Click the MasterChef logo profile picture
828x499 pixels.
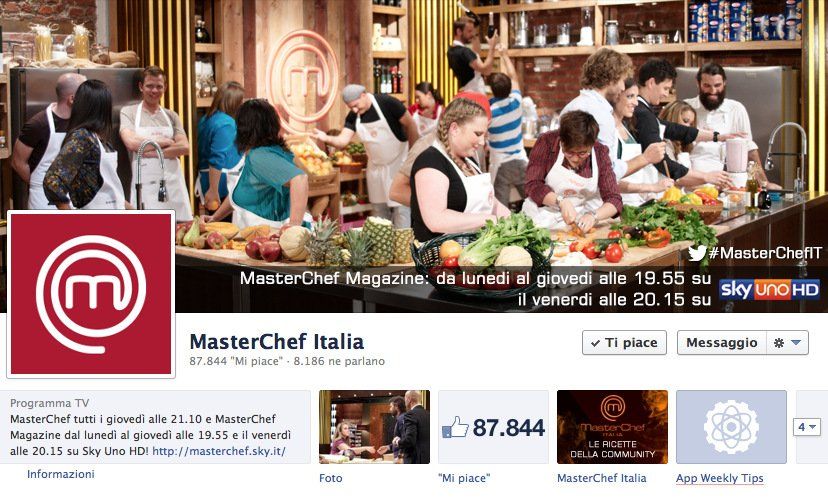[91, 294]
